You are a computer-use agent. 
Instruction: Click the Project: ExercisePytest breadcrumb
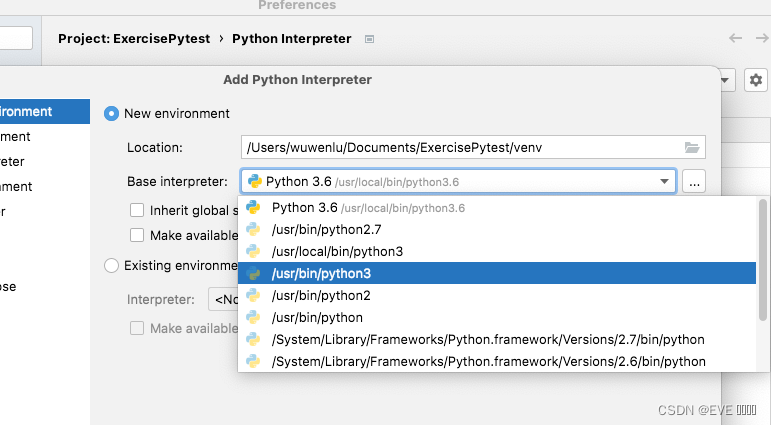pos(134,39)
